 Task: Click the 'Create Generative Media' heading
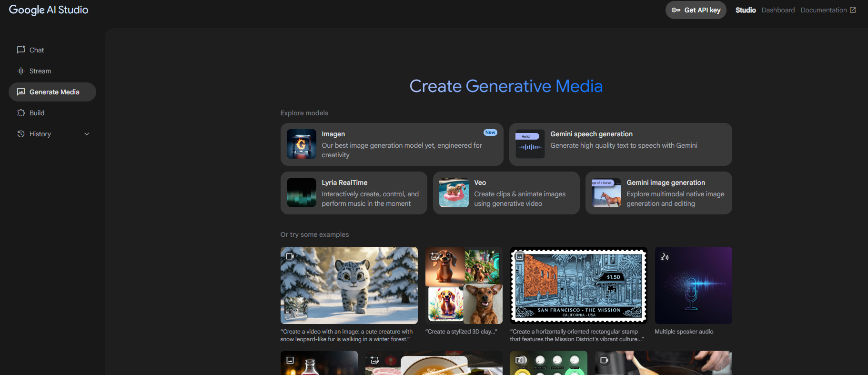506,86
